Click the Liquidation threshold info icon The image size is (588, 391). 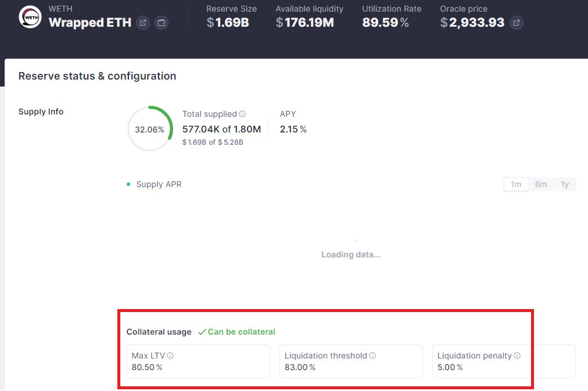click(x=372, y=356)
